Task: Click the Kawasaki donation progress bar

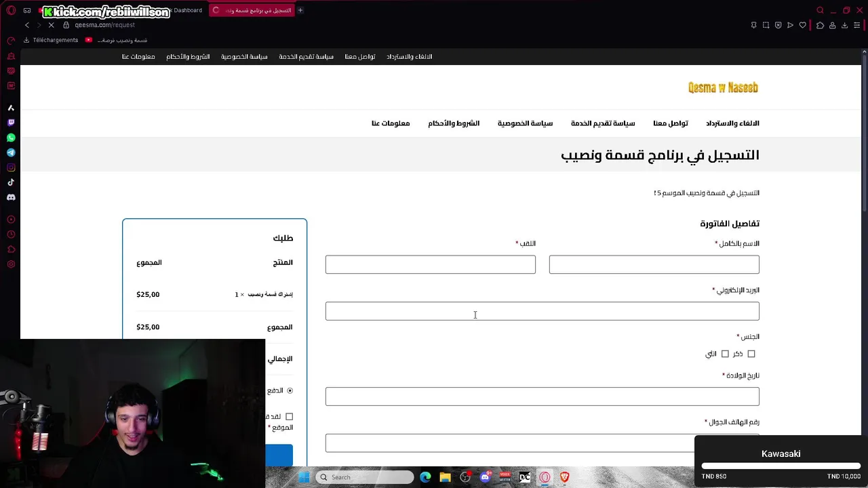Action: point(781,466)
